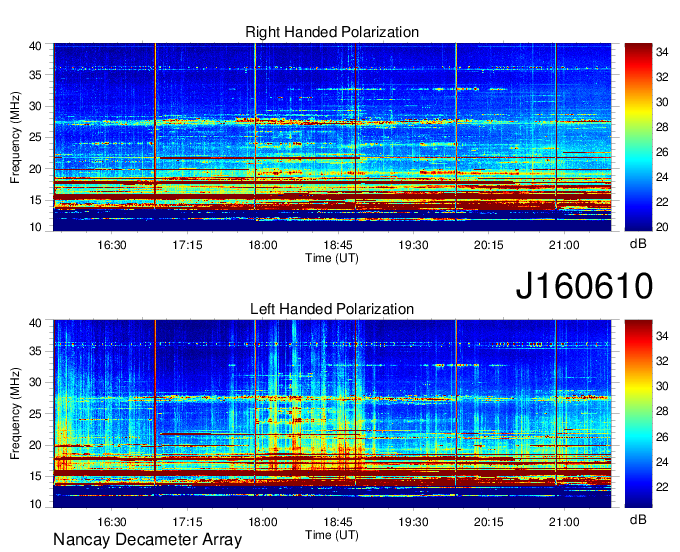
Task: Click 20 value on Right Handed colorbar
Action: [x=662, y=227]
